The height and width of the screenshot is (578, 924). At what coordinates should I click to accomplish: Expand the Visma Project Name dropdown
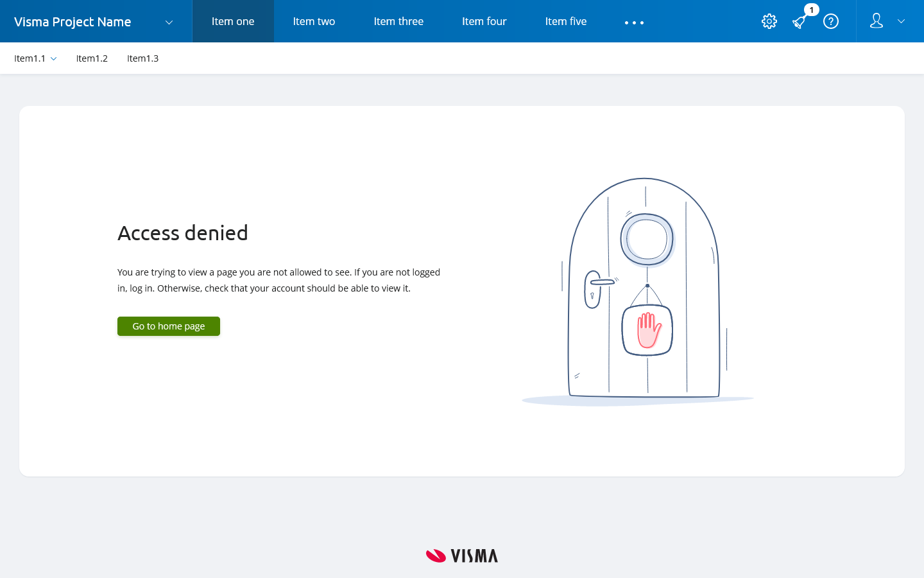169,22
